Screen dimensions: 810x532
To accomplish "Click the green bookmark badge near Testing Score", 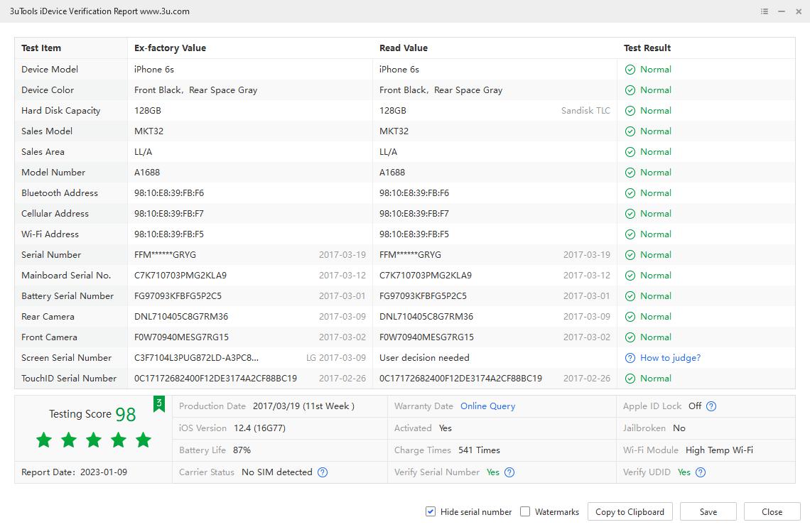I will pyautogui.click(x=159, y=404).
